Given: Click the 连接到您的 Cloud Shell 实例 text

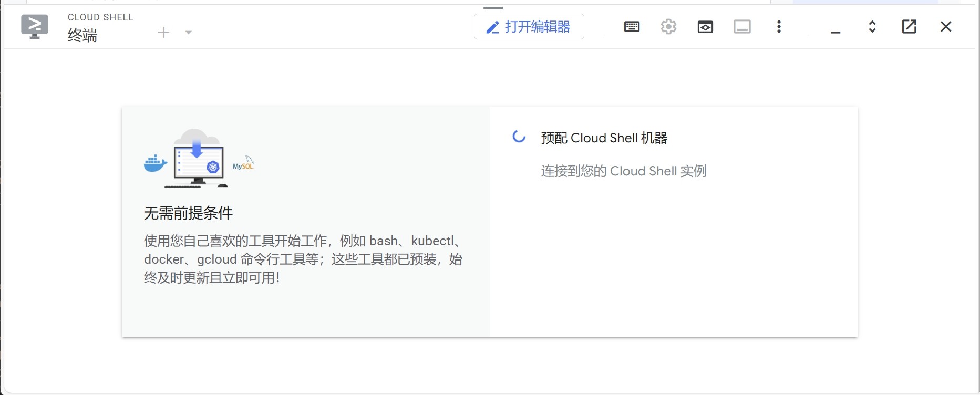Looking at the screenshot, I should (624, 171).
